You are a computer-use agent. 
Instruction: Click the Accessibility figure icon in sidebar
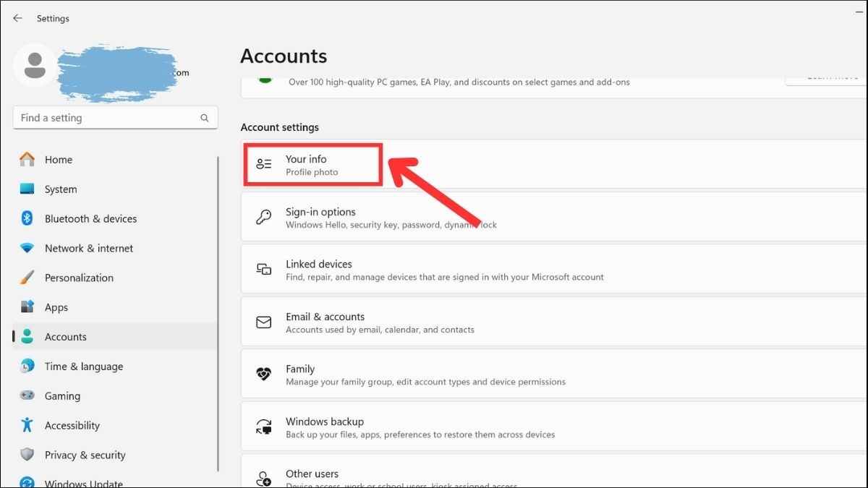tap(27, 425)
